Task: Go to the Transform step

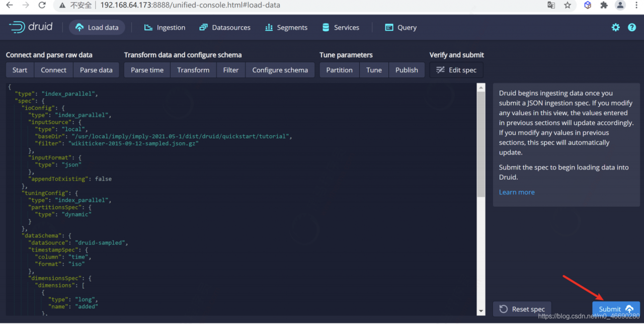Action: tap(193, 70)
